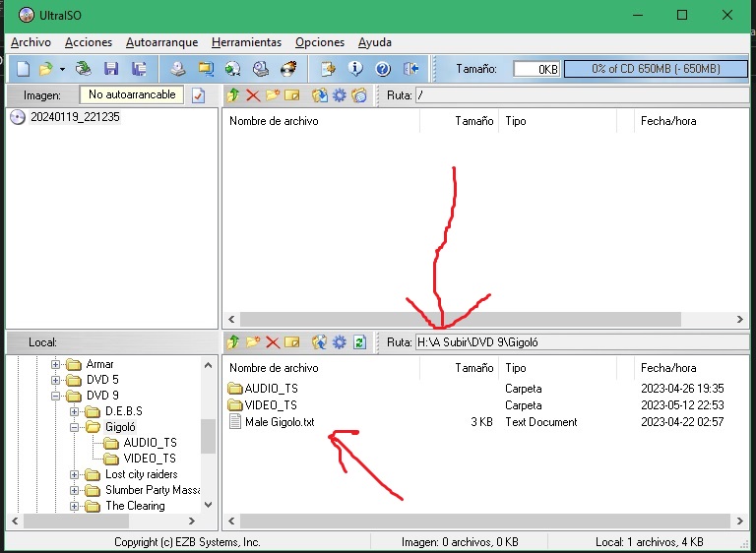Click the Exit door icon in toolbar
The width and height of the screenshot is (756, 553).
[410, 69]
